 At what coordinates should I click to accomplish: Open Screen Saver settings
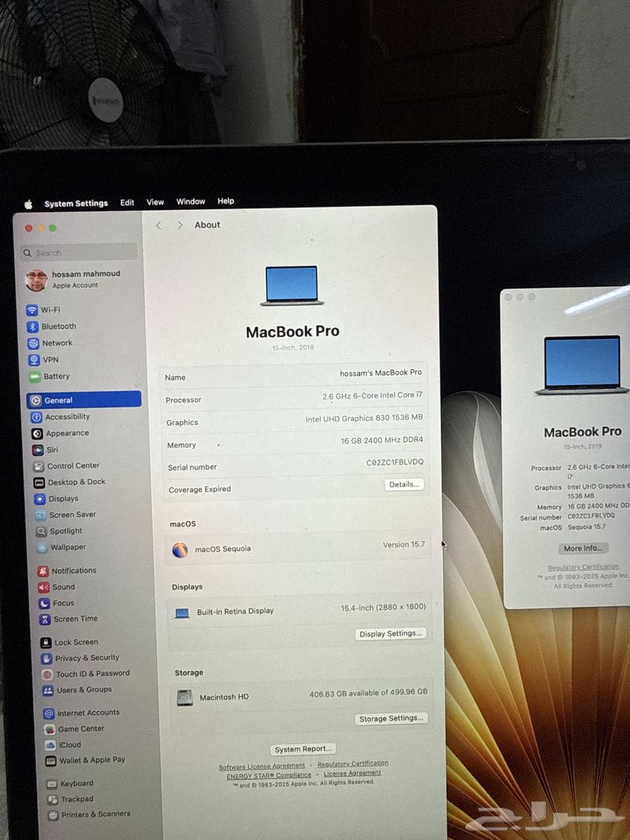(62, 514)
